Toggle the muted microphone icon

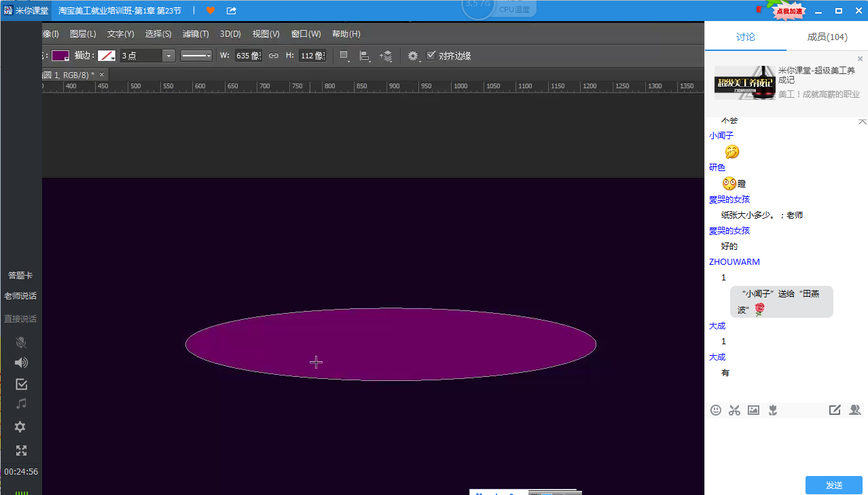pyautogui.click(x=21, y=342)
